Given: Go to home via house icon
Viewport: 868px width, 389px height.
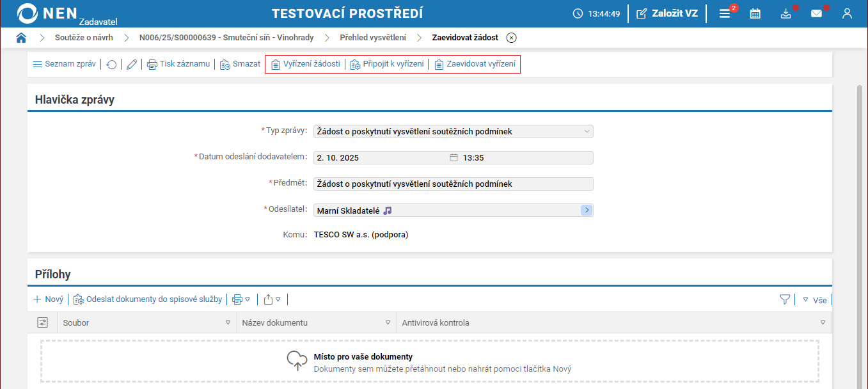Looking at the screenshot, I should 21,38.
